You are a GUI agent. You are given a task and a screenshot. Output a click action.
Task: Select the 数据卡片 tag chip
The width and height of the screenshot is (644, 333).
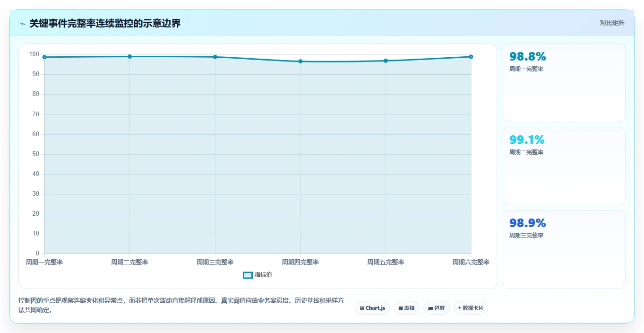(471, 308)
